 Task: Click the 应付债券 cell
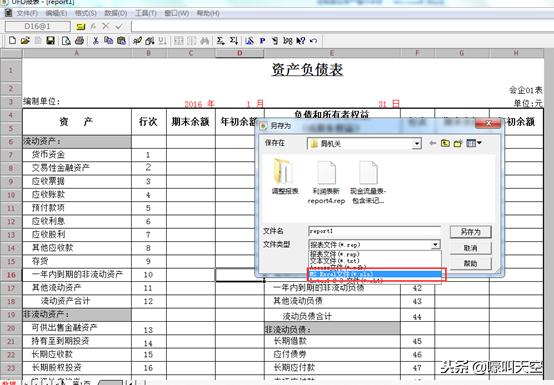(332, 354)
